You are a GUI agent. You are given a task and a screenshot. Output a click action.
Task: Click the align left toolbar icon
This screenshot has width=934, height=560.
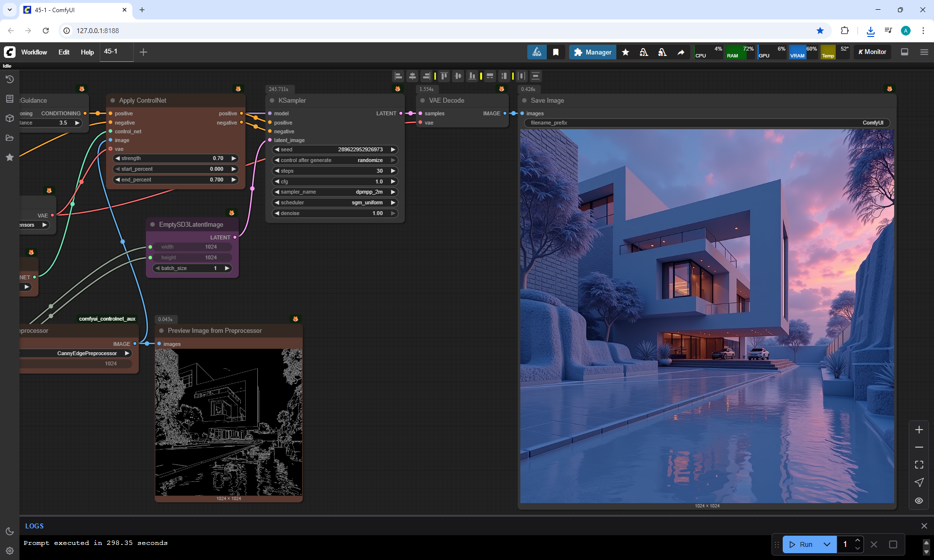[398, 76]
